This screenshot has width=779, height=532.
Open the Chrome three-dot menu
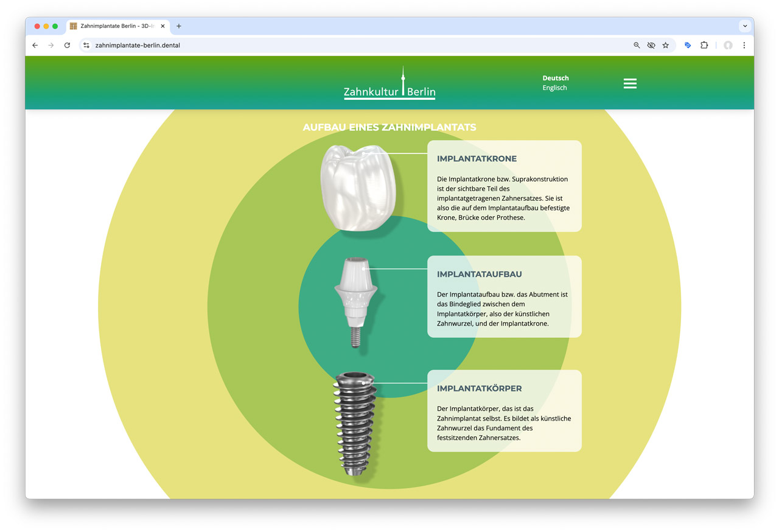tap(744, 45)
